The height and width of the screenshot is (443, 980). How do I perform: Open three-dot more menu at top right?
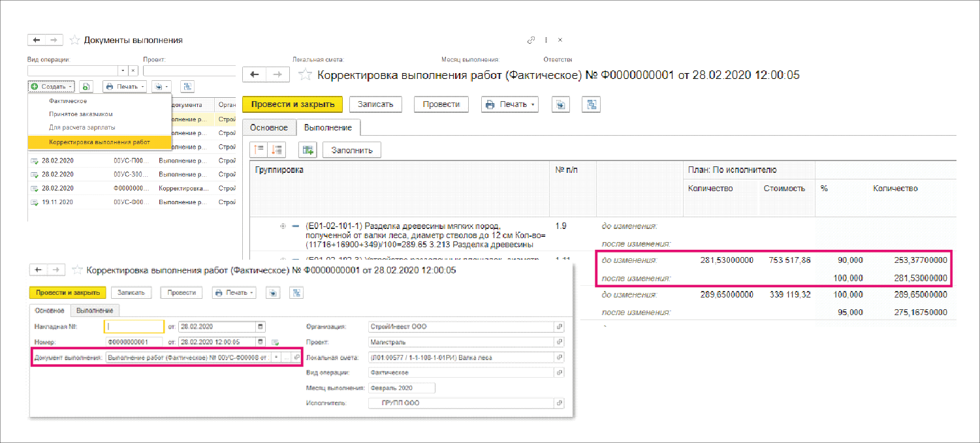click(546, 40)
